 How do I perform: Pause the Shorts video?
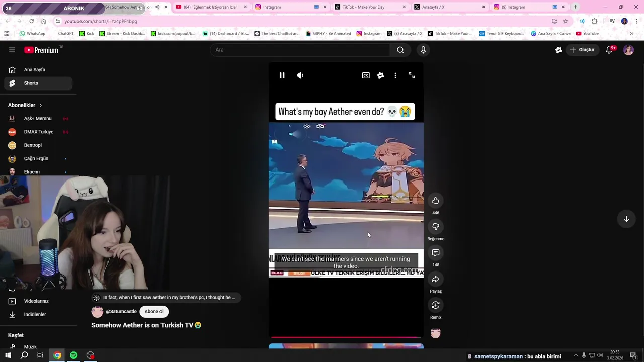point(282,75)
